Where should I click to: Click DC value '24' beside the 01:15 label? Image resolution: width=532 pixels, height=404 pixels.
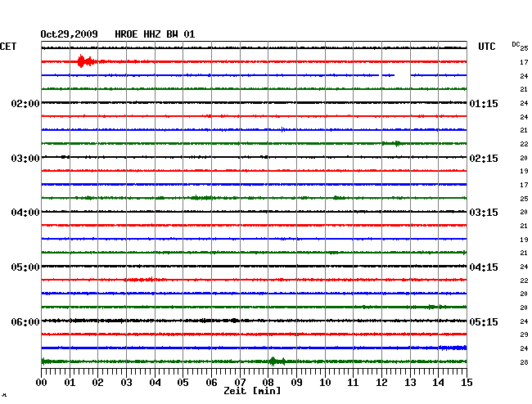(x=524, y=103)
